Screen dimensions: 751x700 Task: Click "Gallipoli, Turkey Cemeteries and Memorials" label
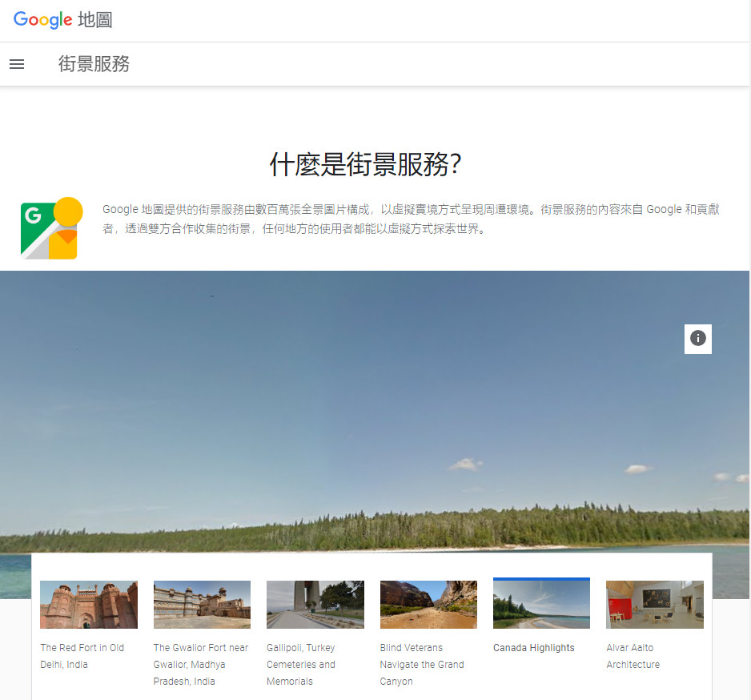click(x=301, y=664)
